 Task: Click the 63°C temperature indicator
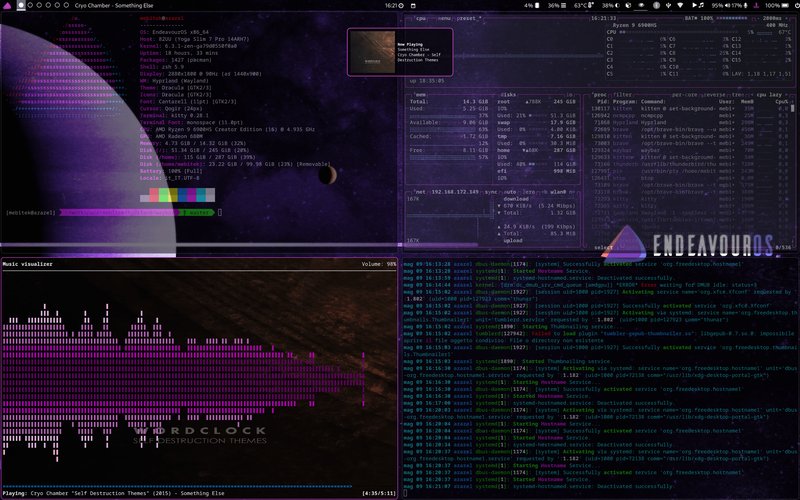[584, 6]
